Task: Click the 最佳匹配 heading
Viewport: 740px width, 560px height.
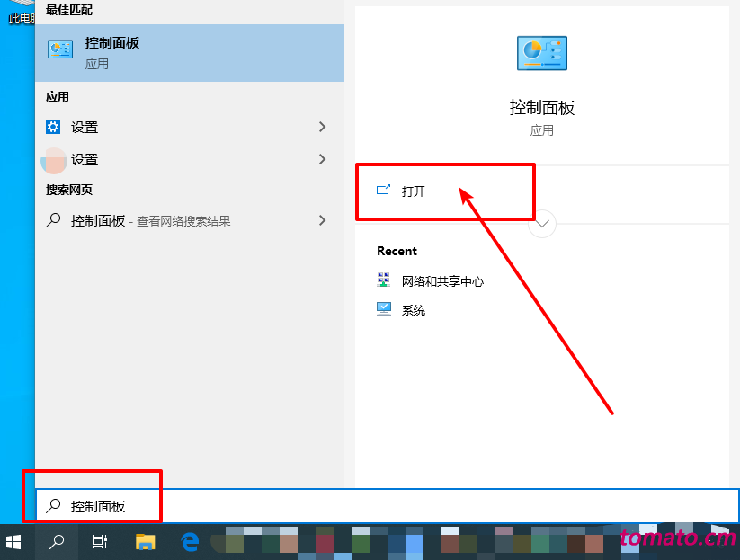Action: (69, 10)
